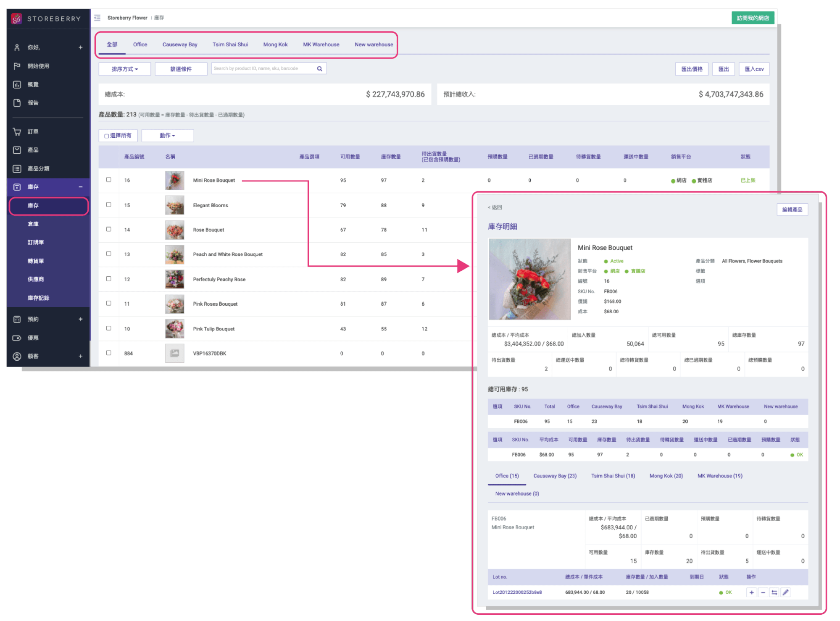
Task: Tick checkbox for Perfectuly Peachy Rose row
Action: 109,279
